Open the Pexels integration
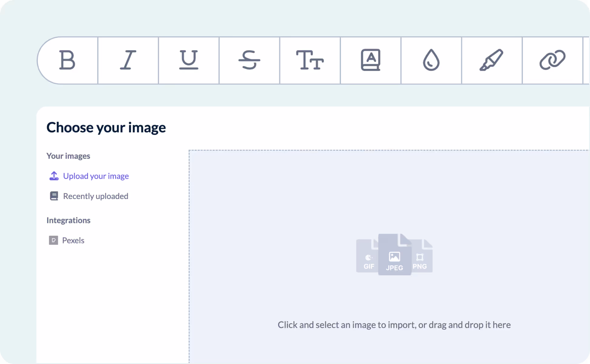The height and width of the screenshot is (364, 590). point(73,240)
